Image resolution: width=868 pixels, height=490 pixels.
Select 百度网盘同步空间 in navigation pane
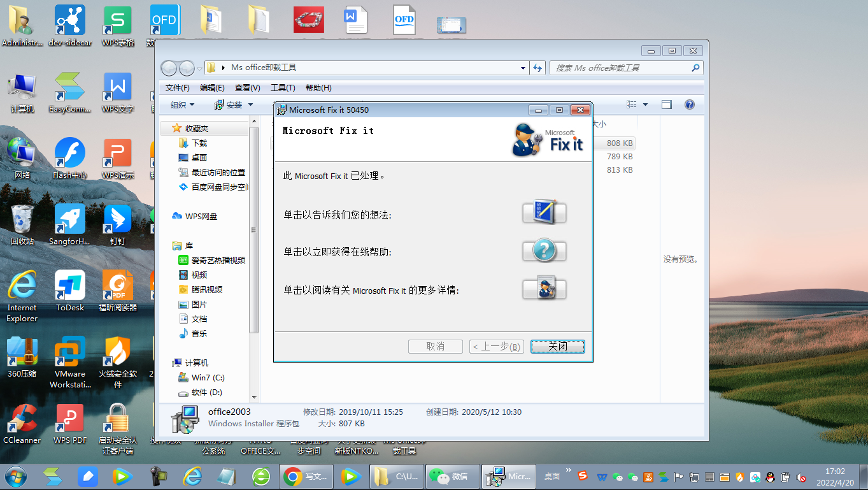pyautogui.click(x=214, y=187)
